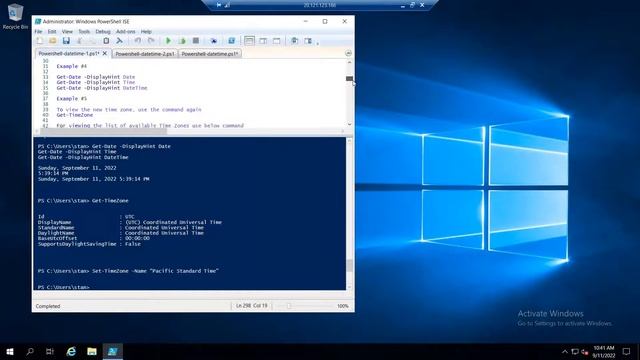640x360 pixels.
Task: Clear the console pane with the toolbar icon
Action: point(119,41)
